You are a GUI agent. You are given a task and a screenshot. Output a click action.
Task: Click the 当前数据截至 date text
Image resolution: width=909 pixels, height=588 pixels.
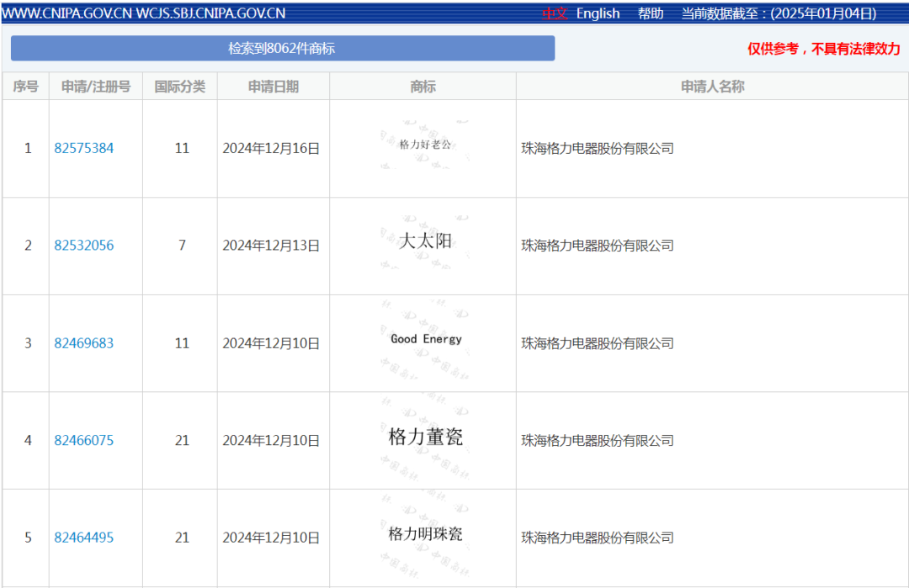(x=779, y=13)
